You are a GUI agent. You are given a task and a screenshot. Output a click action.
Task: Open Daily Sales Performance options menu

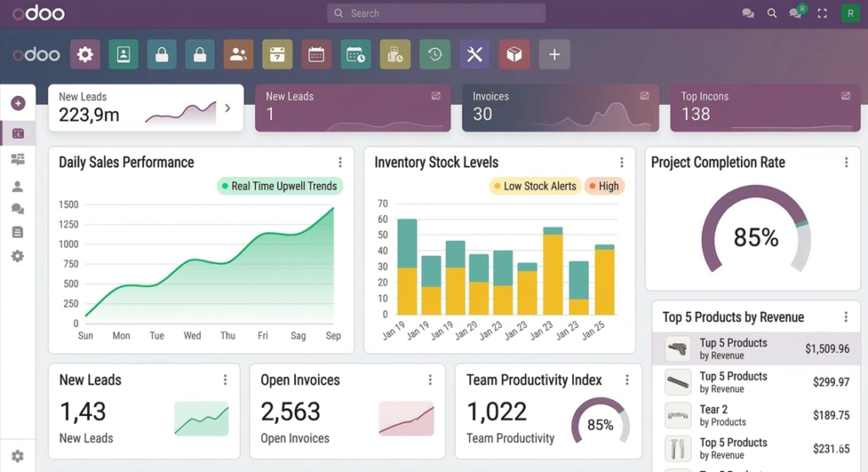point(340,163)
